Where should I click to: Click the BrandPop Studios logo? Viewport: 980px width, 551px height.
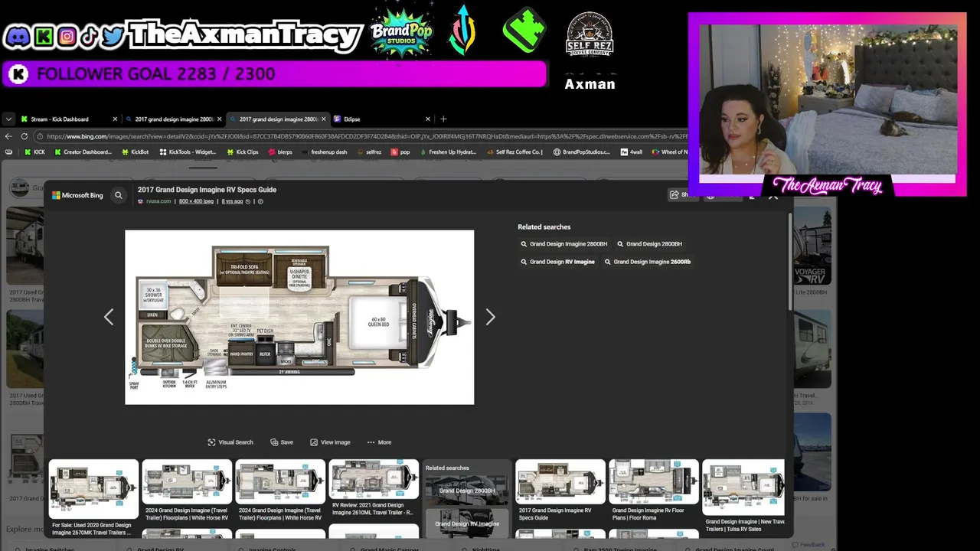pos(401,32)
